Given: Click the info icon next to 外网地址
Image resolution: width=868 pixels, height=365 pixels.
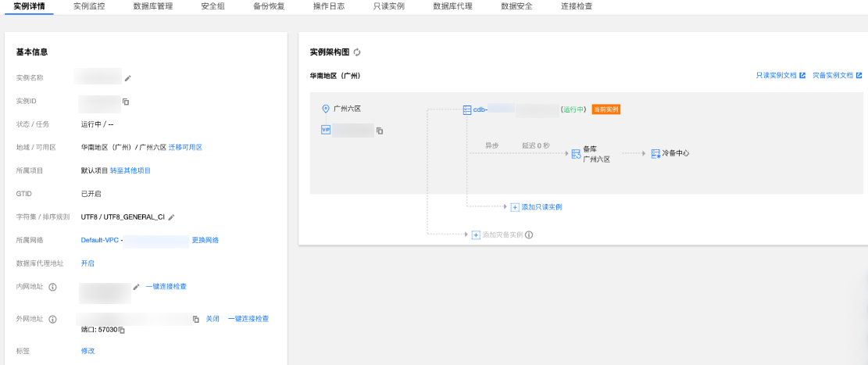Looking at the screenshot, I should [x=53, y=320].
